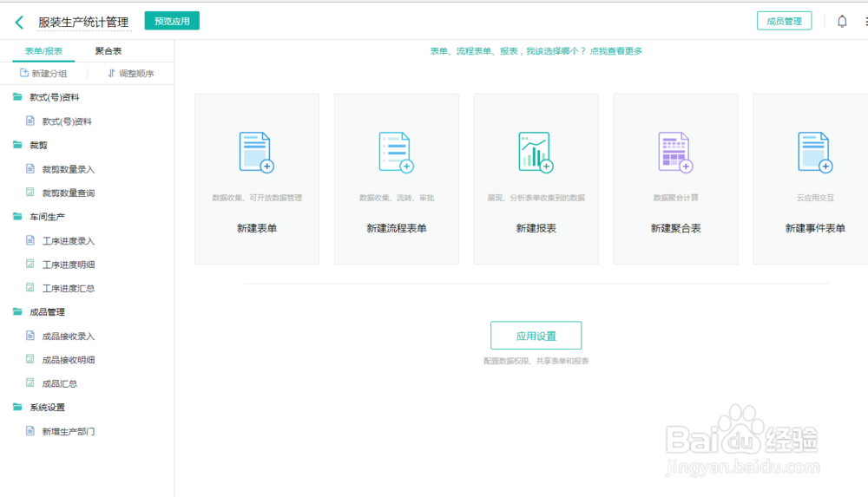Open the 新增生产部门 form
The width and height of the screenshot is (868, 497).
click(x=69, y=431)
